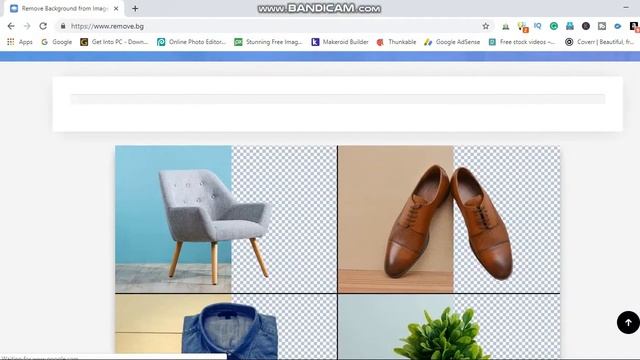Open the Google AdSense bookmark
Viewport: 640px width, 360px height.
[x=452, y=42]
